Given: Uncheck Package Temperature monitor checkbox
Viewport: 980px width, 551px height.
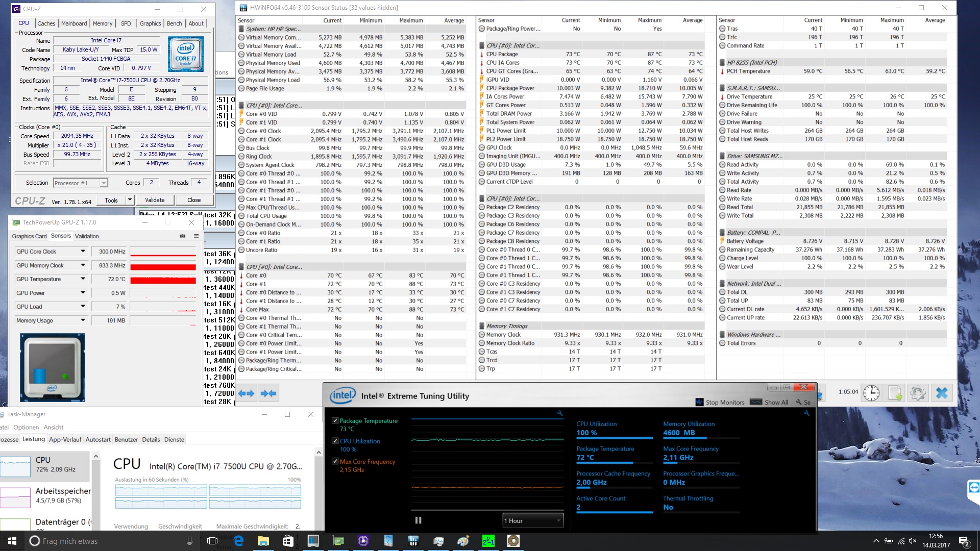Looking at the screenshot, I should coord(335,421).
